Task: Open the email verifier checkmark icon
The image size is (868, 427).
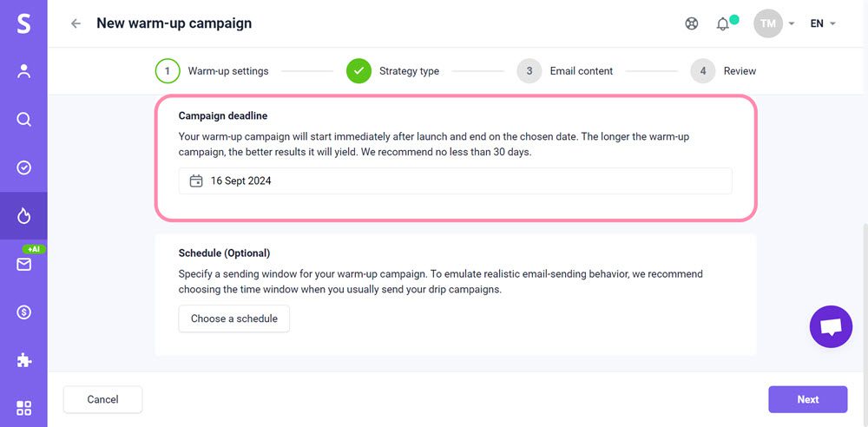Action: [23, 168]
